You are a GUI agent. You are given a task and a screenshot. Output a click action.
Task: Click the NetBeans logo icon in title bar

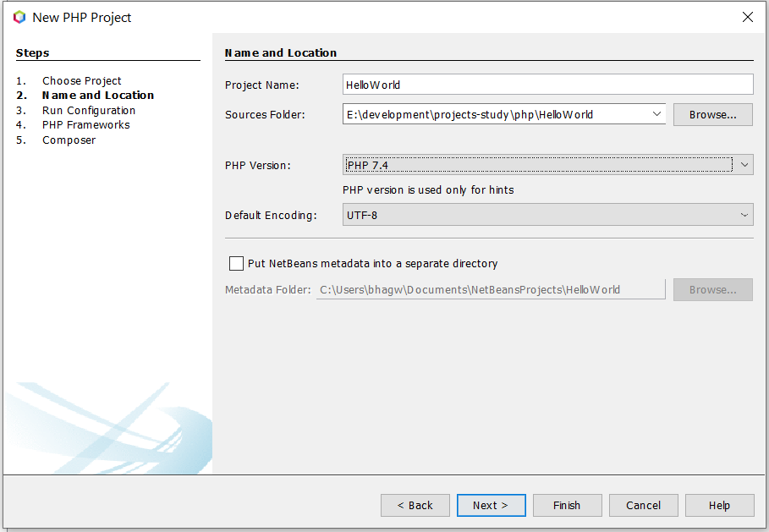pos(19,17)
